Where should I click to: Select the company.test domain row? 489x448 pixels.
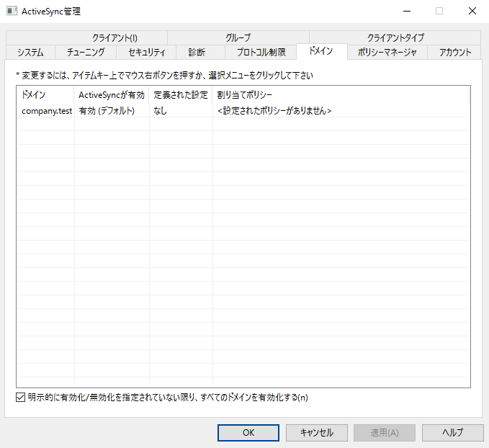(x=47, y=110)
